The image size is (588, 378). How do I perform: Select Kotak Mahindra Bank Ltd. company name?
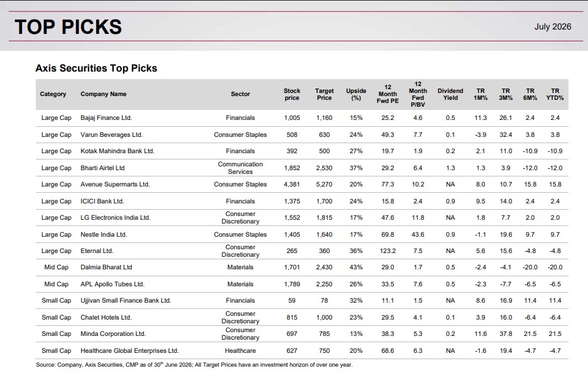(x=117, y=151)
